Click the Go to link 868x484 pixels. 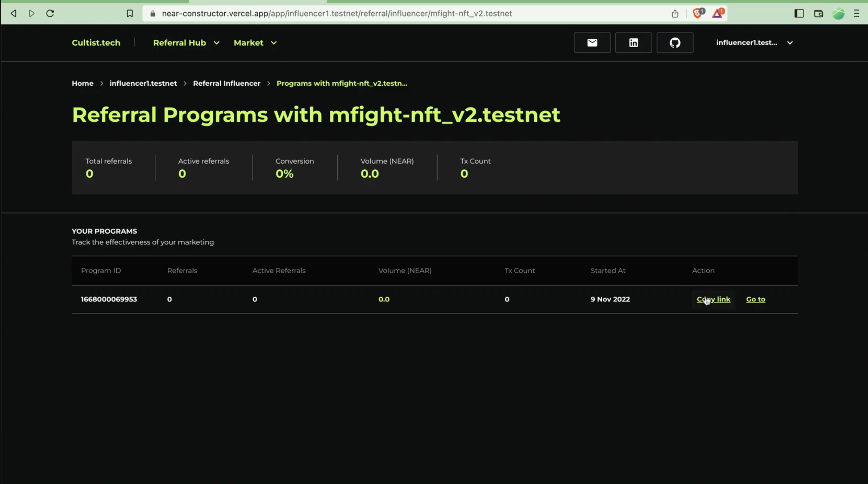[x=755, y=299]
